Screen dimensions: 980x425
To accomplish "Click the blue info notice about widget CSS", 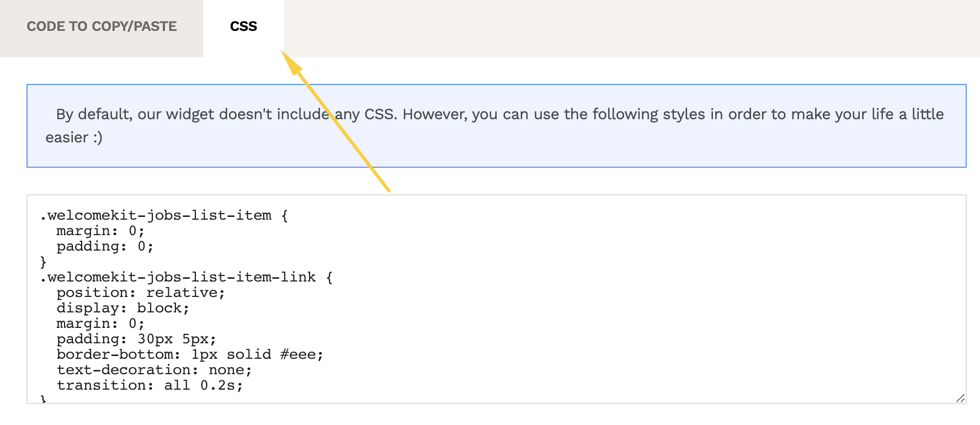I will [x=497, y=126].
